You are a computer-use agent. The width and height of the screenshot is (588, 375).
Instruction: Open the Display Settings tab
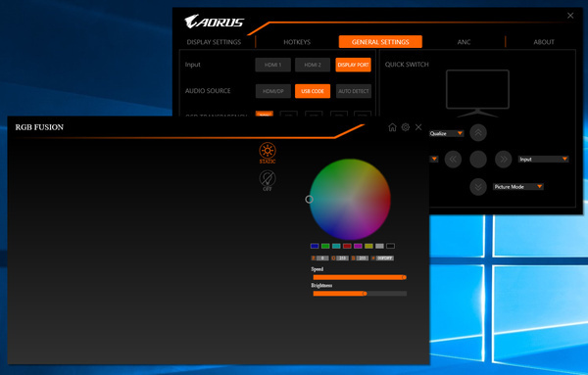(x=214, y=42)
